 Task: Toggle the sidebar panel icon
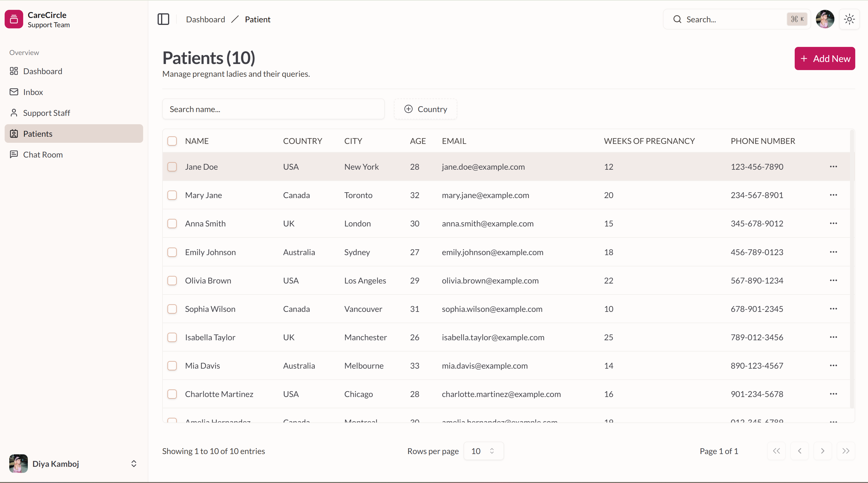(163, 19)
